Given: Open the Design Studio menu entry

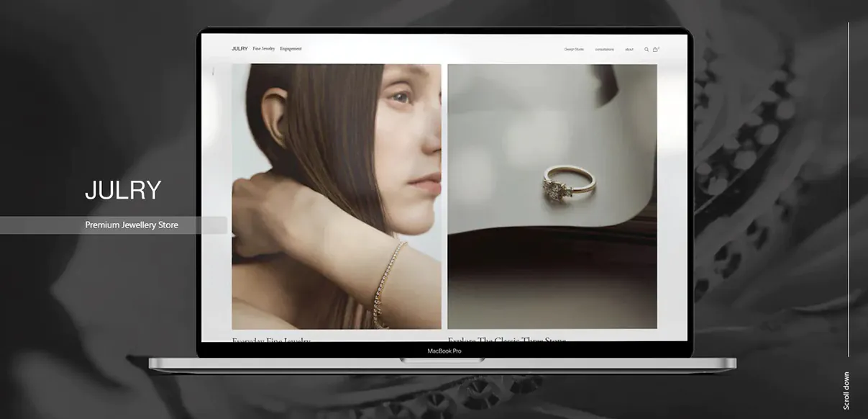Looking at the screenshot, I should 573,49.
